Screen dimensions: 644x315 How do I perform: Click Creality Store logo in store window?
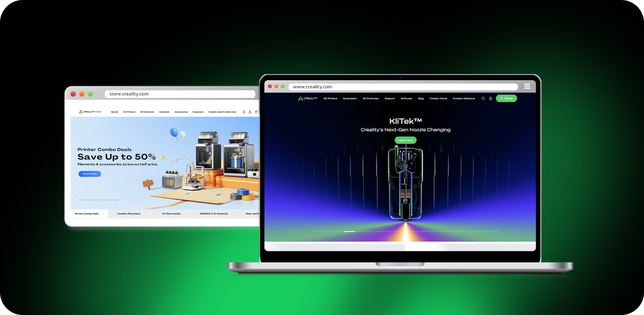pyautogui.click(x=90, y=112)
